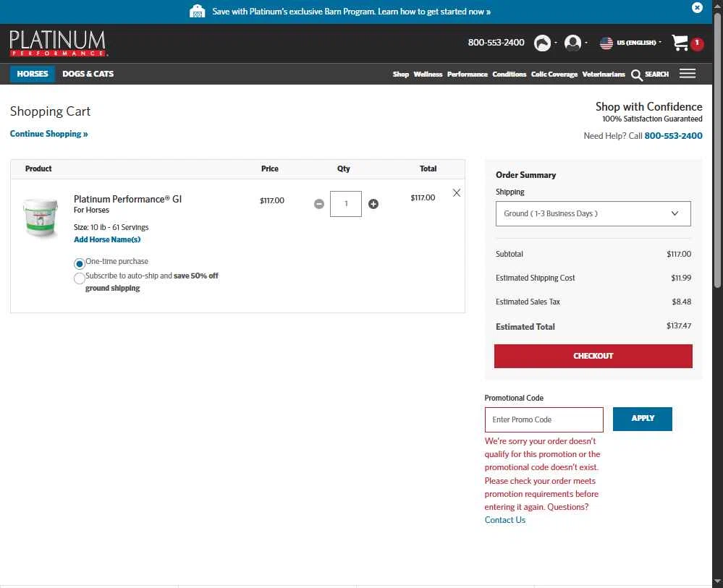Image resolution: width=723 pixels, height=588 pixels.
Task: Click the Estimated Sales Tax $8.48
Action: pyautogui.click(x=682, y=302)
